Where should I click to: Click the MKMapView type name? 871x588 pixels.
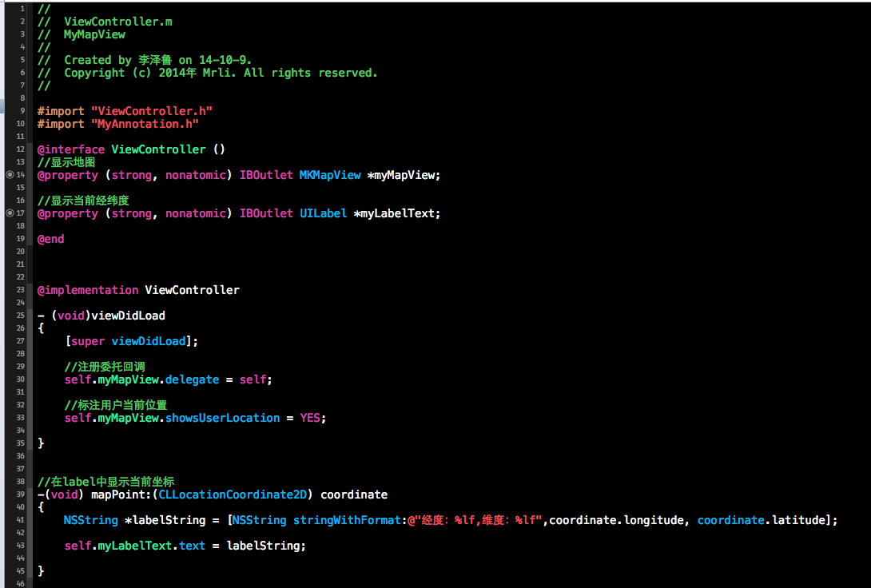[x=330, y=175]
